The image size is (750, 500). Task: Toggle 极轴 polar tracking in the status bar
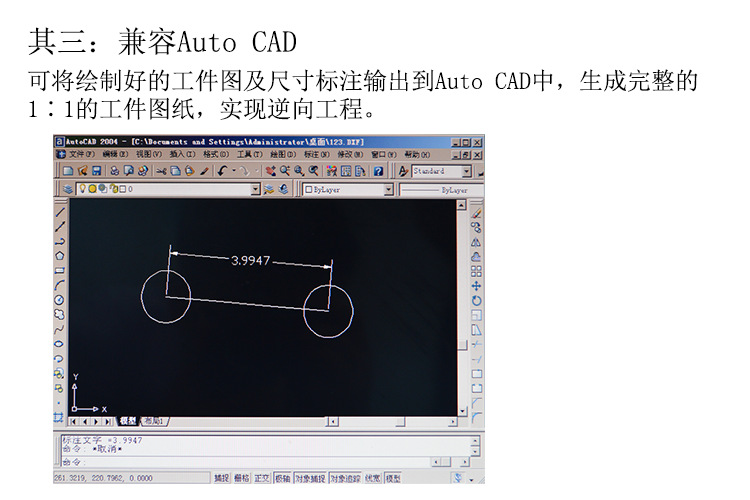point(282,478)
